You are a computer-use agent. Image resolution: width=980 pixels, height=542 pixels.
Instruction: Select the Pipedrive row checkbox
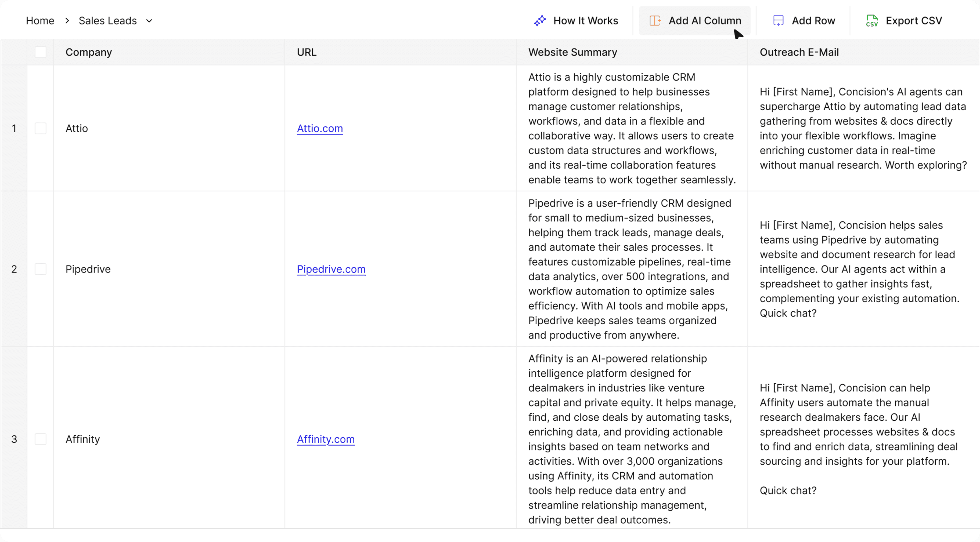tap(40, 269)
